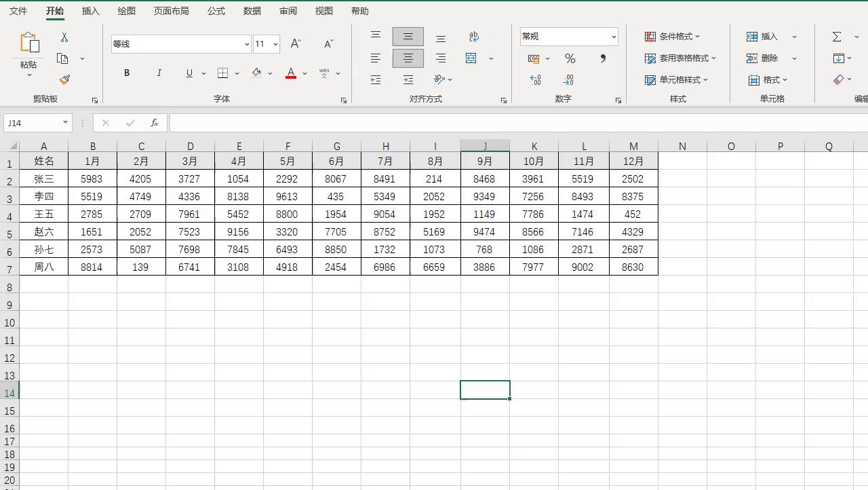Enlarge text with the Increase Font Size icon
Screen dimensions: 868x490
coord(295,43)
